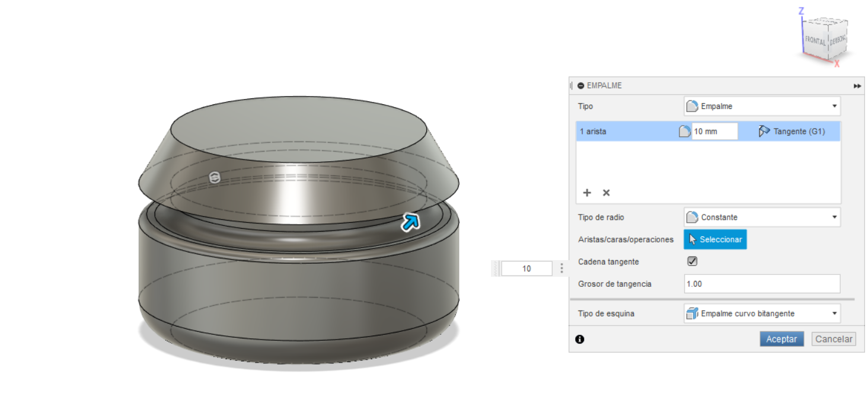This screenshot has width=868, height=403.
Task: Click the DERECHA face of the ViewCube
Action: click(837, 40)
